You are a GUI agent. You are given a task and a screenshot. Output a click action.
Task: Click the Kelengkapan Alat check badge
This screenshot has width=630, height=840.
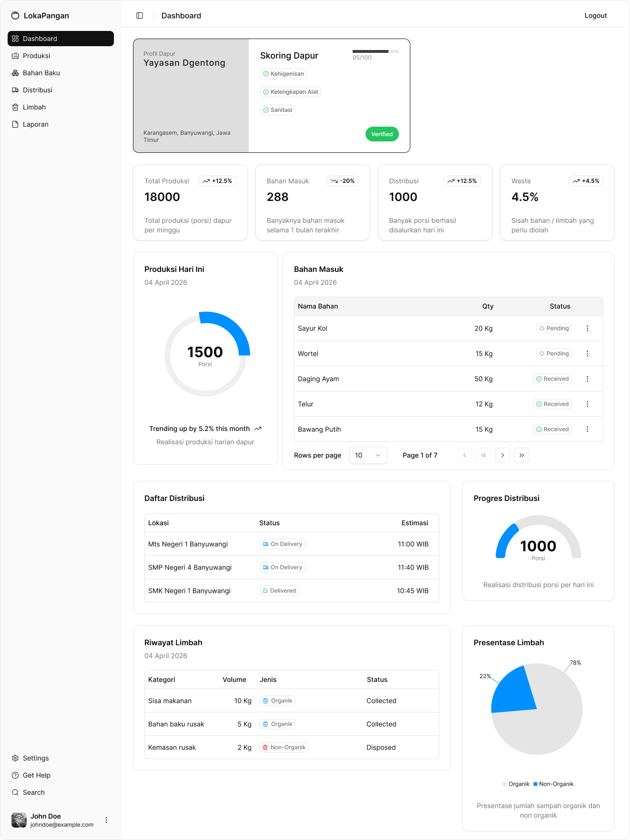pyautogui.click(x=291, y=92)
